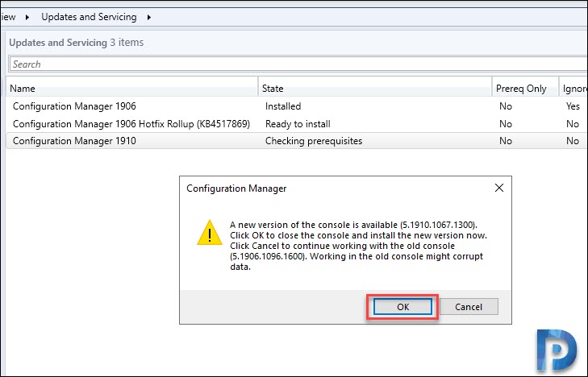Close the Configuration Manager dialog
This screenshot has height=377, width=588.
(499, 188)
